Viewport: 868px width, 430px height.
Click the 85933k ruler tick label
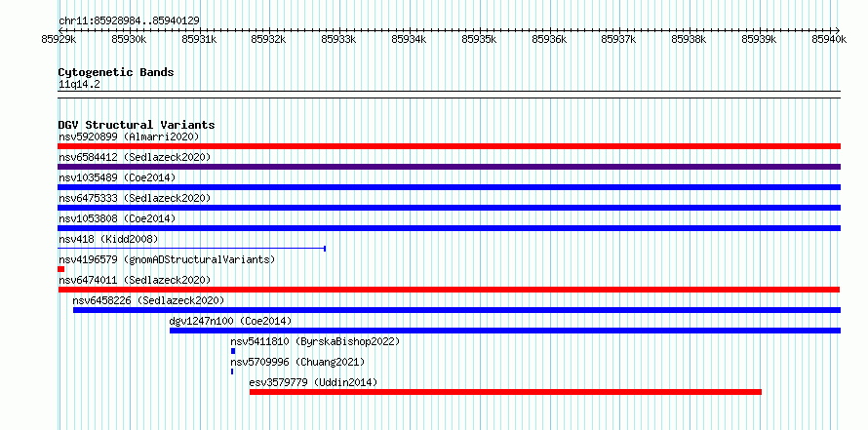pyautogui.click(x=338, y=39)
